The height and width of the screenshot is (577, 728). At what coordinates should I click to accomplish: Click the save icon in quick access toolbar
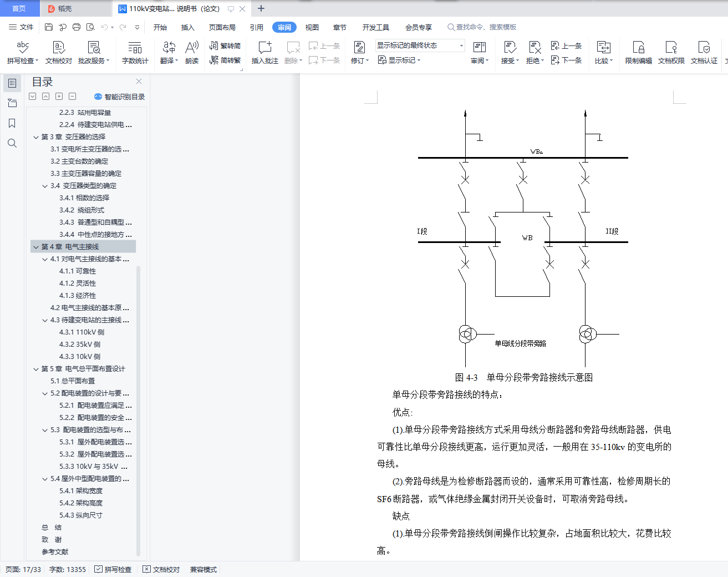tap(49, 27)
